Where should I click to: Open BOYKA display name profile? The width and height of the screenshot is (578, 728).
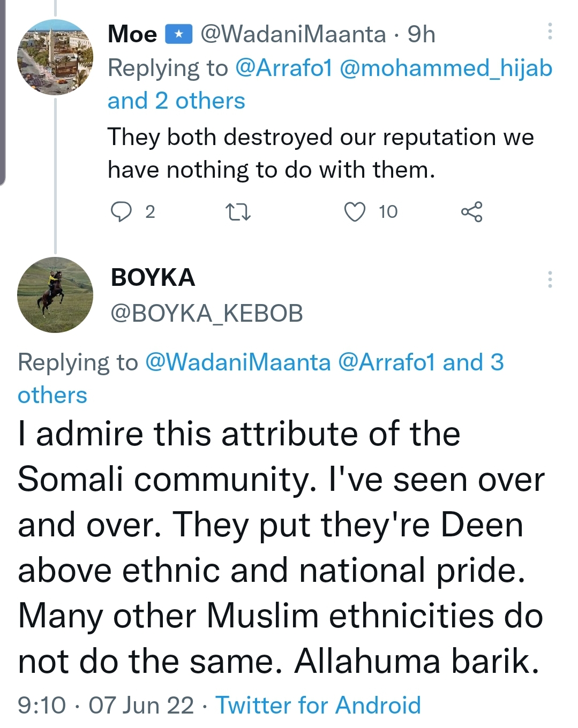[153, 277]
